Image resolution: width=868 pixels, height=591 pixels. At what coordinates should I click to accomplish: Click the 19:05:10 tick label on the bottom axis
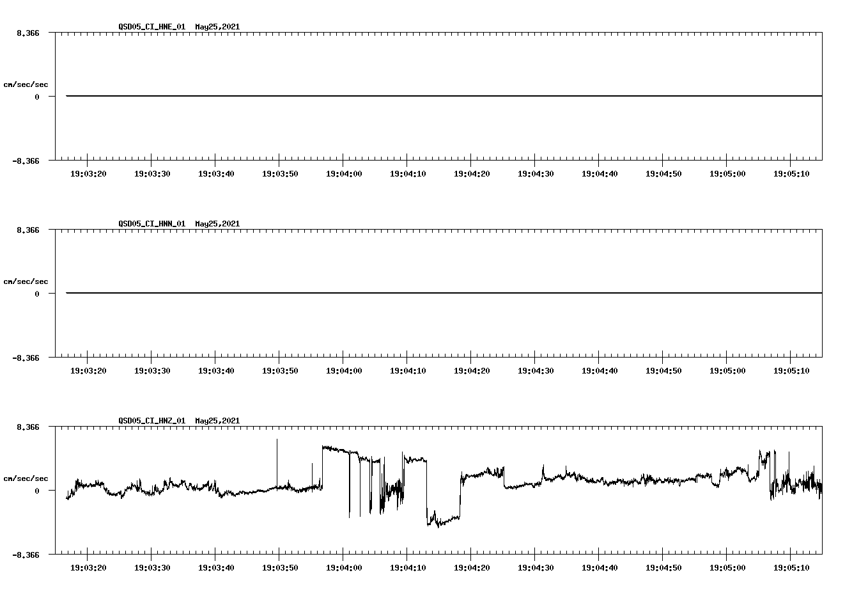pyautogui.click(x=793, y=567)
